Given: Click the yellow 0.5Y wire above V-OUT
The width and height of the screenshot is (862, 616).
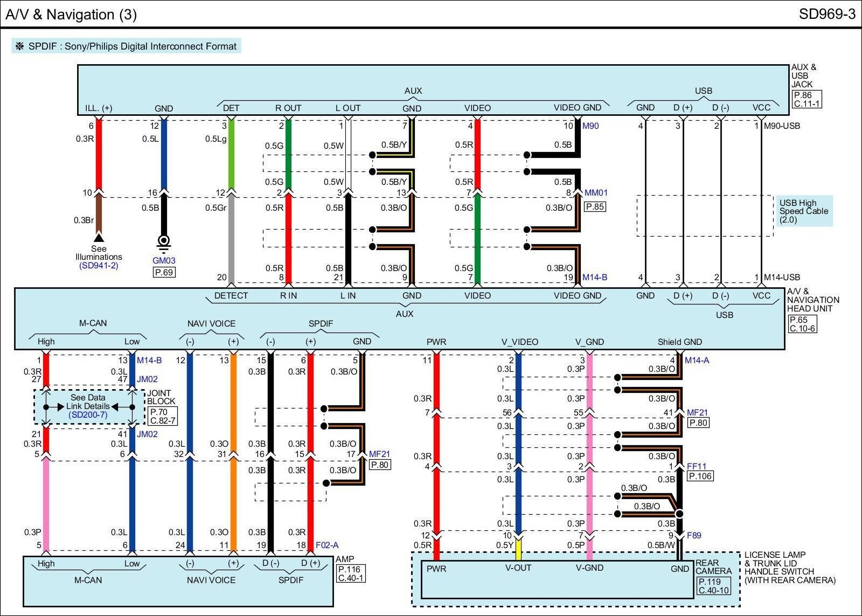Looking at the screenshot, I should 518,550.
